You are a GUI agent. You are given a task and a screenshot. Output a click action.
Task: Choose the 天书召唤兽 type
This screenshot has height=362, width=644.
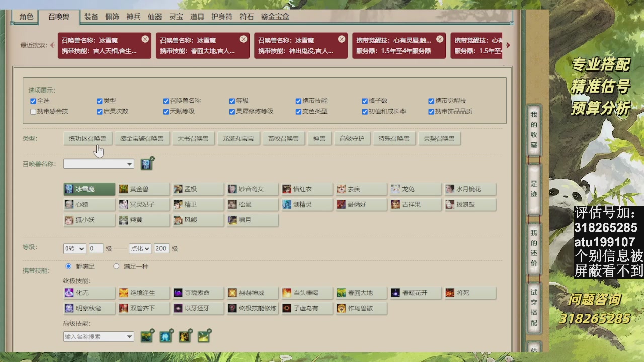click(x=193, y=138)
